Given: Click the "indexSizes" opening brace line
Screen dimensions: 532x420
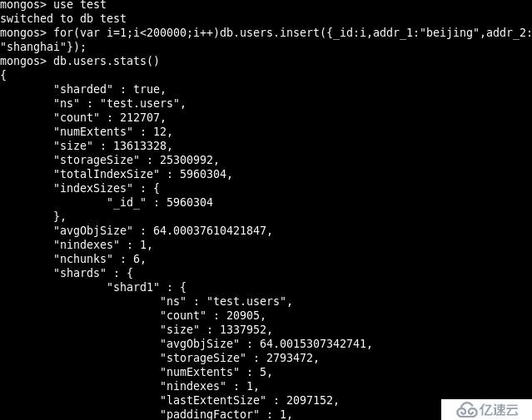Looking at the screenshot, I should coord(107,188).
